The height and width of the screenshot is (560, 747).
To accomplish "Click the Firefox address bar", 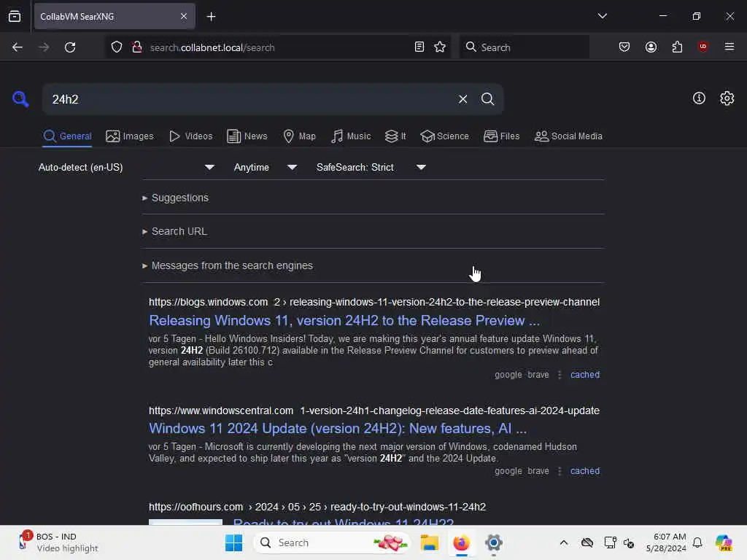I will (276, 47).
